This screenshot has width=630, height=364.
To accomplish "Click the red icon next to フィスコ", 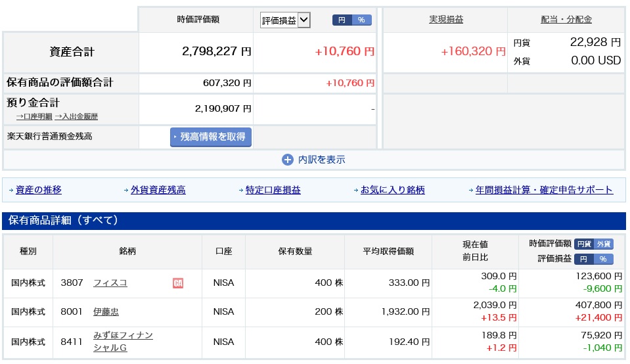I will [x=177, y=283].
